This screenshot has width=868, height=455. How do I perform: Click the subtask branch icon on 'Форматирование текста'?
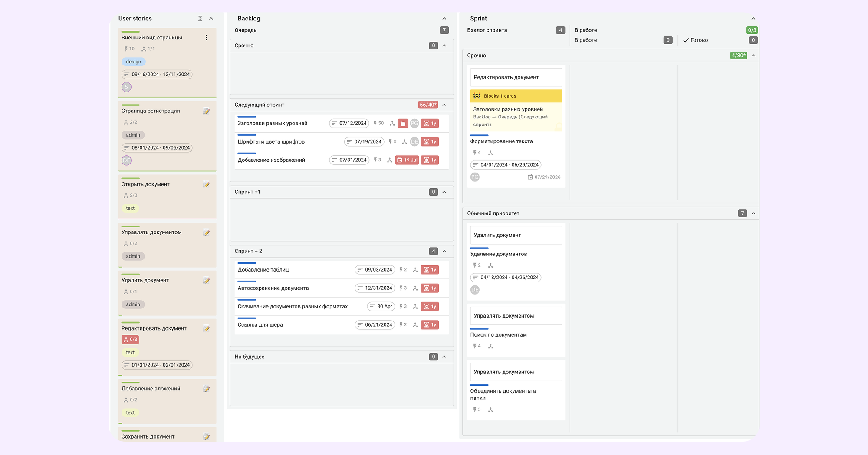click(x=490, y=152)
